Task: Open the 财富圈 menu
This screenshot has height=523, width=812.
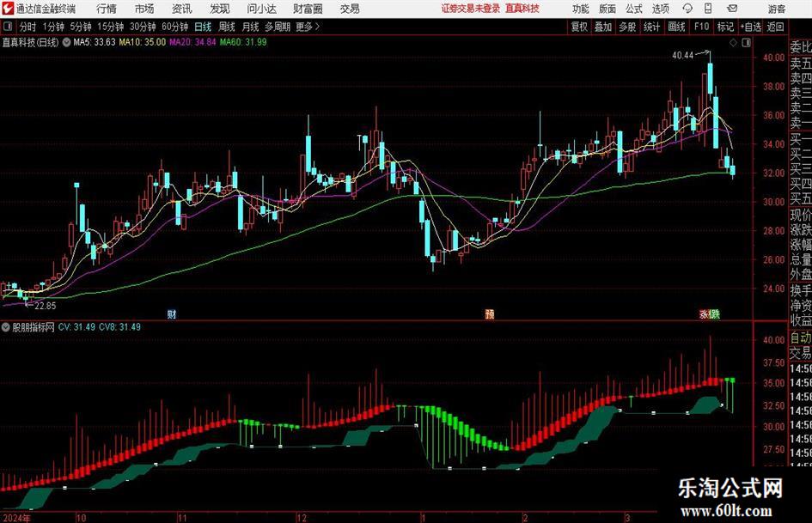Action: coord(308,9)
